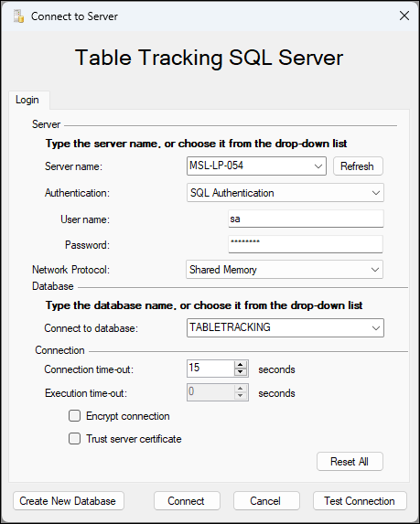This screenshot has height=524, width=420.
Task: Click into the Password field
Action: click(x=306, y=244)
